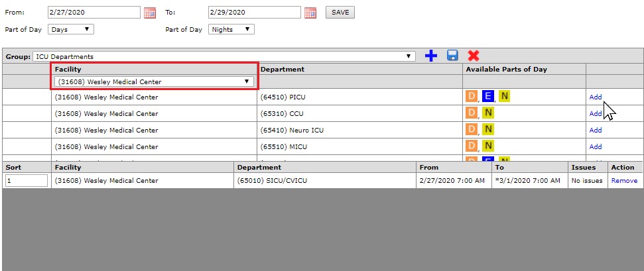This screenshot has height=271, width=644.
Task: Open the From date calendar picker
Action: (x=150, y=13)
